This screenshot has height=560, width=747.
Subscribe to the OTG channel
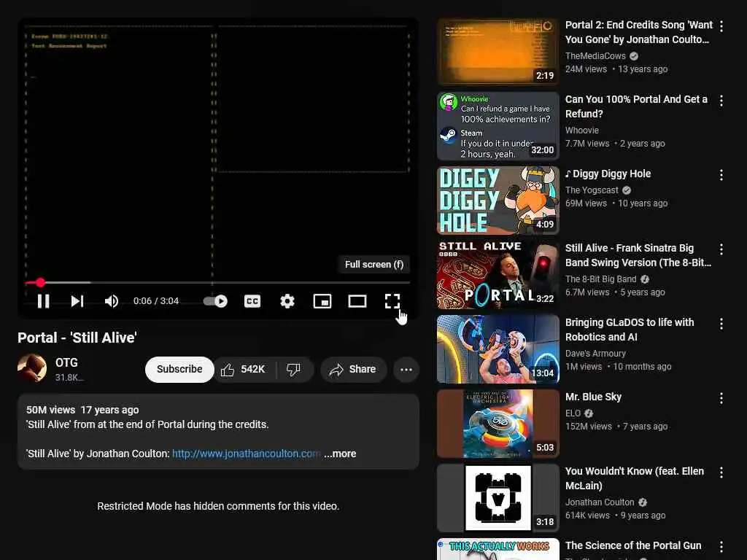[179, 369]
